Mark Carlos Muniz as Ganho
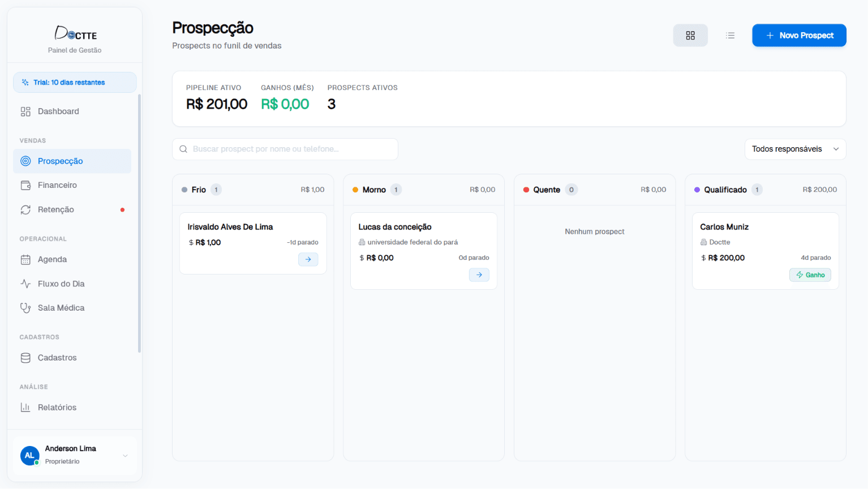 coord(810,275)
